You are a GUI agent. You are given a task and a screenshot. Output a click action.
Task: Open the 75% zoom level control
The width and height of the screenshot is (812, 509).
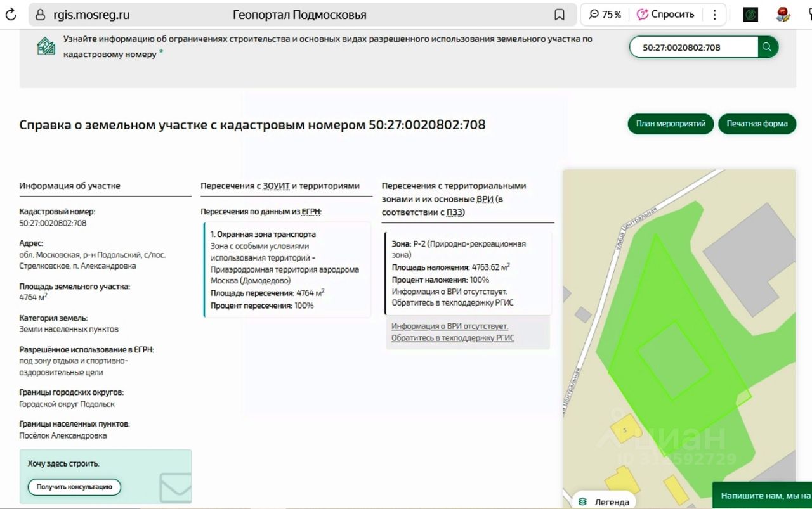[x=605, y=15]
